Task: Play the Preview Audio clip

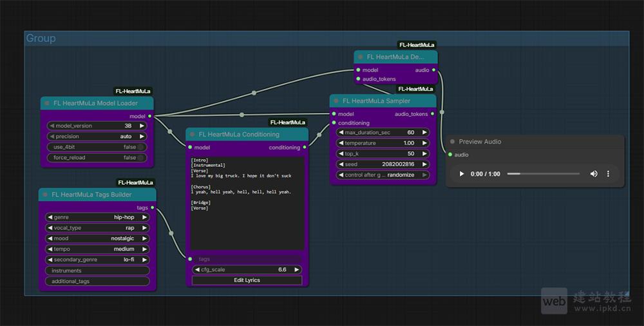Action: [x=462, y=174]
